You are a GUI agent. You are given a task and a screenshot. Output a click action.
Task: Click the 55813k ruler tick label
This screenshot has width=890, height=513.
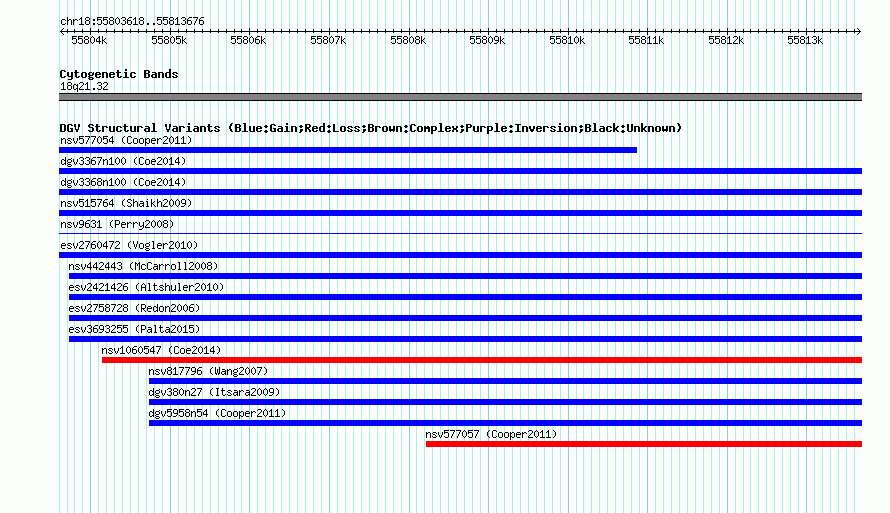(805, 40)
